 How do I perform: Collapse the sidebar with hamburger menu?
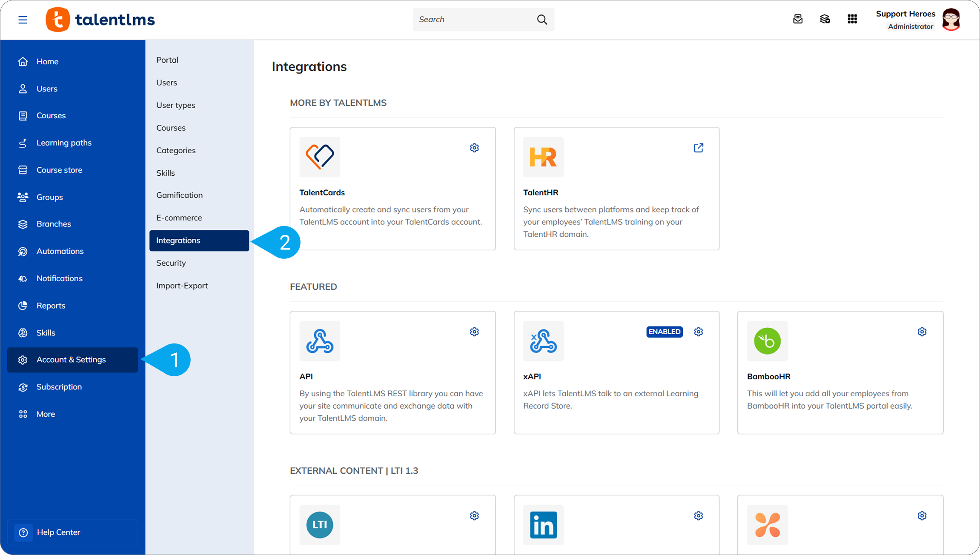coord(23,20)
